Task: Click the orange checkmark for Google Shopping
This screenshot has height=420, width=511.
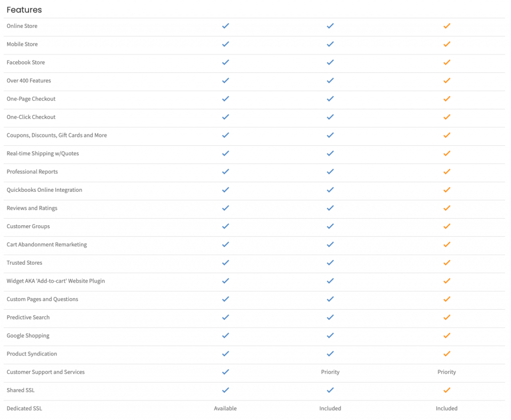Action: click(447, 335)
